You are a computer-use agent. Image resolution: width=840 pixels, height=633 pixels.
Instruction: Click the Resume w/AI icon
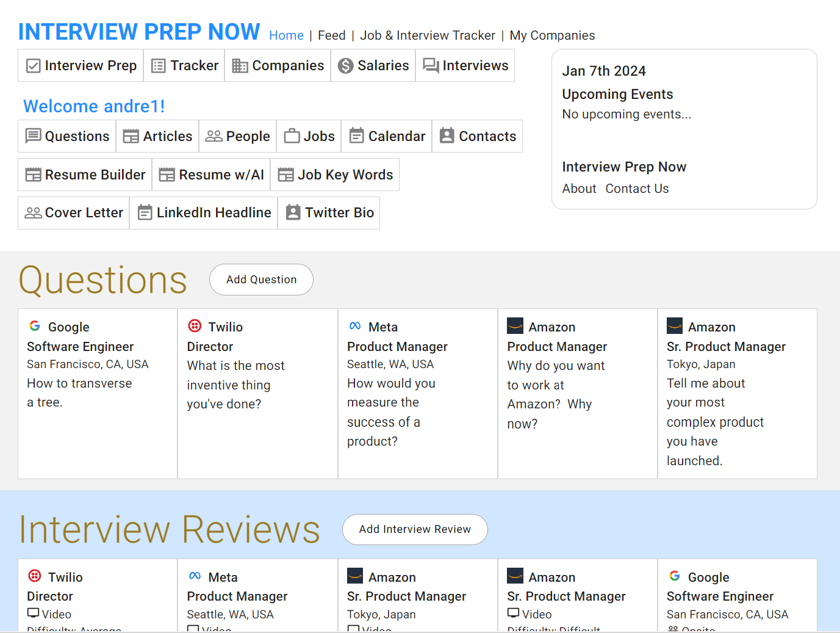pyautogui.click(x=167, y=175)
